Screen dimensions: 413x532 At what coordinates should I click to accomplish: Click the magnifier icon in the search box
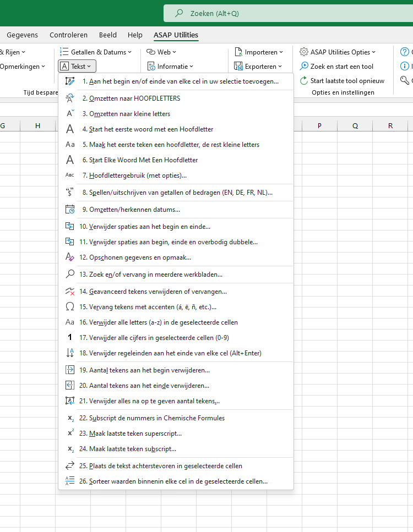179,13
